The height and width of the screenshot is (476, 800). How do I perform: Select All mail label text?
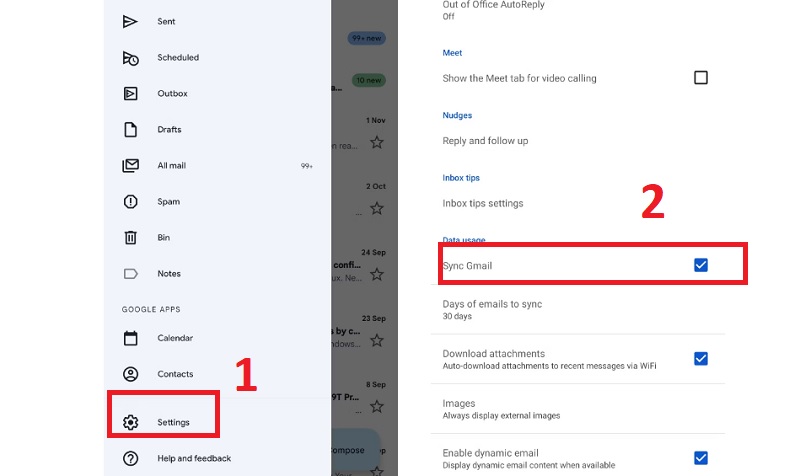[x=171, y=165]
